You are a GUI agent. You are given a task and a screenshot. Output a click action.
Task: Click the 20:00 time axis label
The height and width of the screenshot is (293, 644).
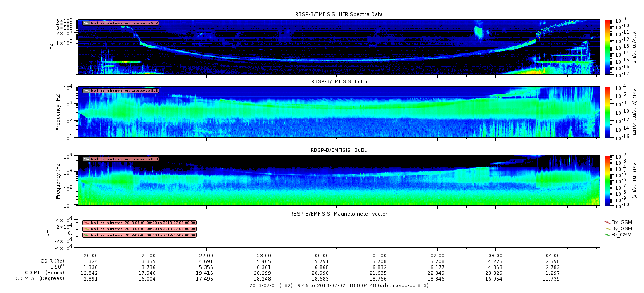[91, 256]
